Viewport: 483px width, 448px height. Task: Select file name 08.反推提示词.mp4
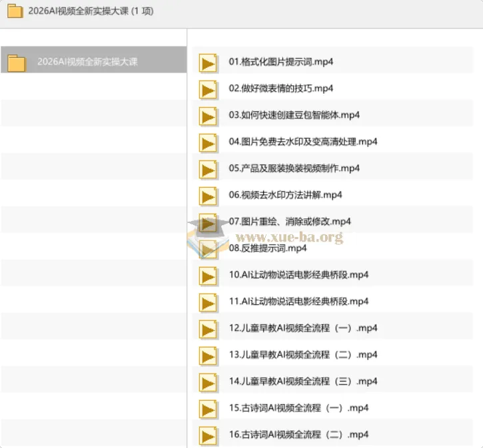coord(268,248)
